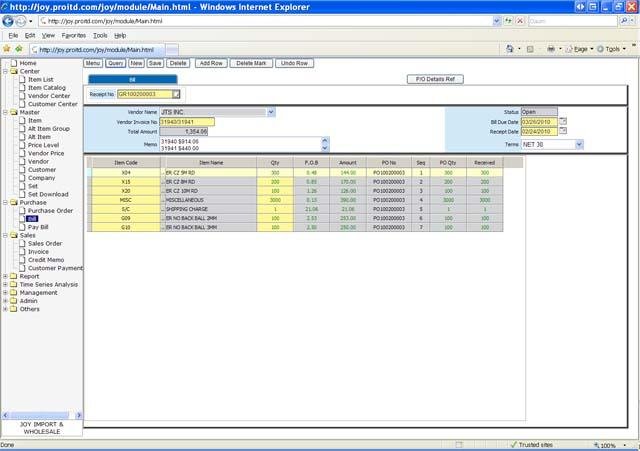
Task: Open the Terms NET 30 dropdown
Action: [579, 144]
